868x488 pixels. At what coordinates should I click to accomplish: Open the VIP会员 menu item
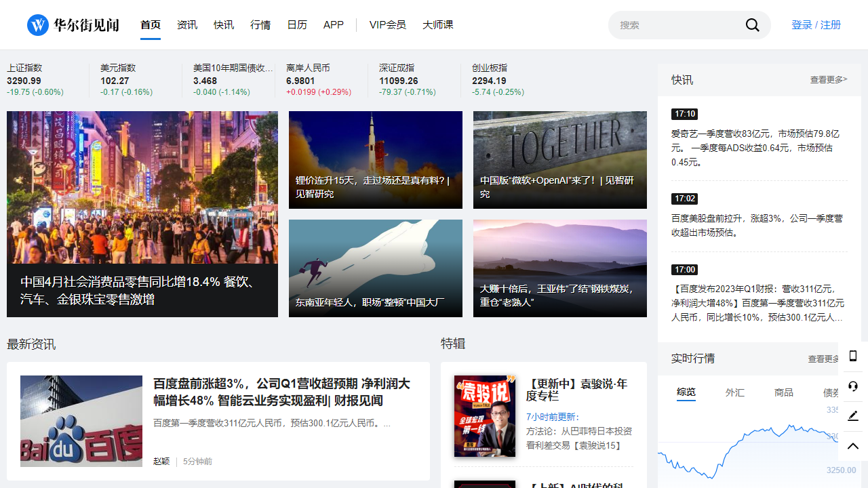click(x=388, y=24)
